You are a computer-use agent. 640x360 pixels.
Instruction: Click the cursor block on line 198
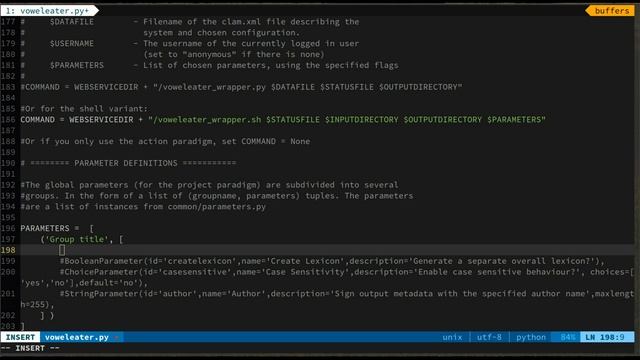(62, 250)
